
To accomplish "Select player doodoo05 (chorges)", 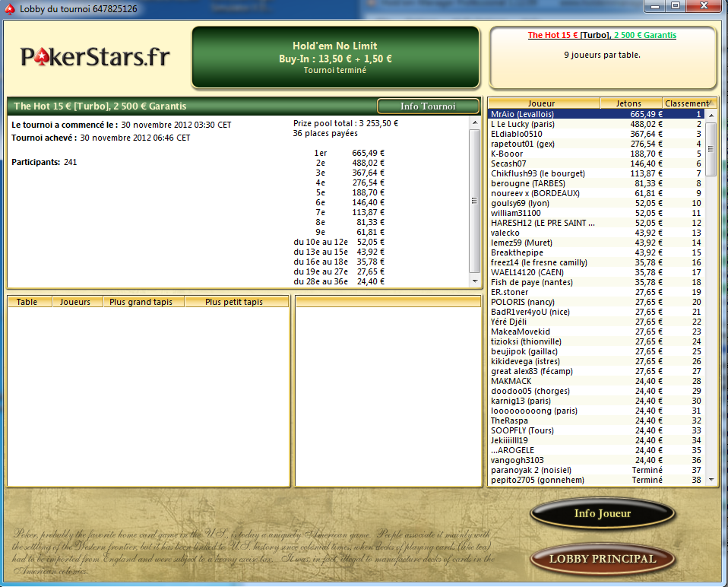I will (x=597, y=392).
